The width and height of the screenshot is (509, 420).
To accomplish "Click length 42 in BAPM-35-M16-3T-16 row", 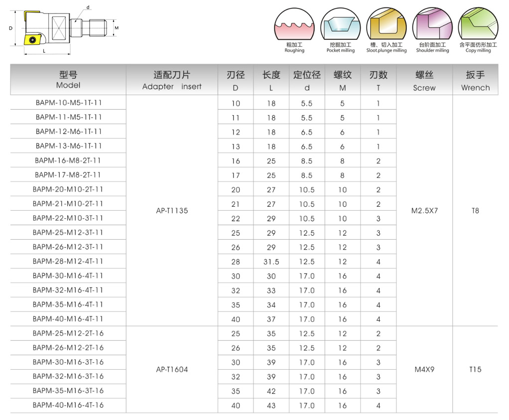I will 271,391.
